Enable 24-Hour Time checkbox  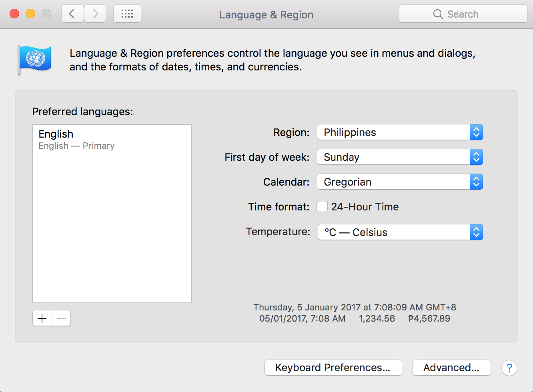[322, 206]
